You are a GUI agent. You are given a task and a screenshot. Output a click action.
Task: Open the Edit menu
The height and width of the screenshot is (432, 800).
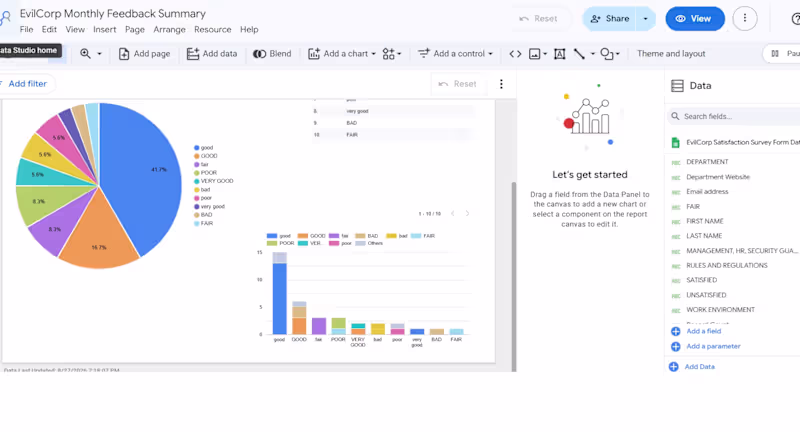point(49,30)
